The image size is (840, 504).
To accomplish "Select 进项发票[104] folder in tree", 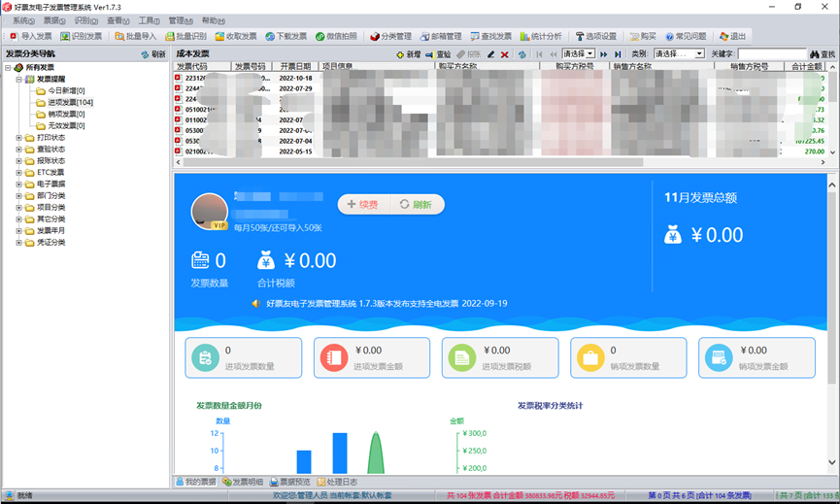I will point(64,102).
